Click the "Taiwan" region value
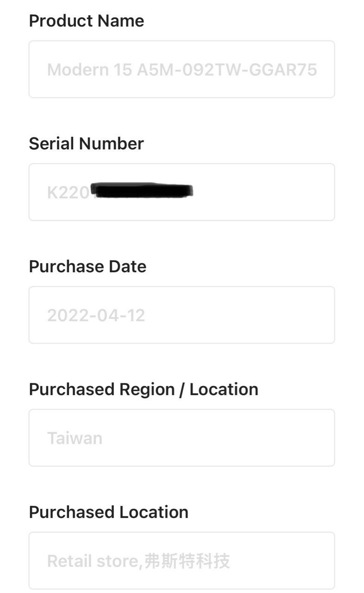 [x=75, y=438]
